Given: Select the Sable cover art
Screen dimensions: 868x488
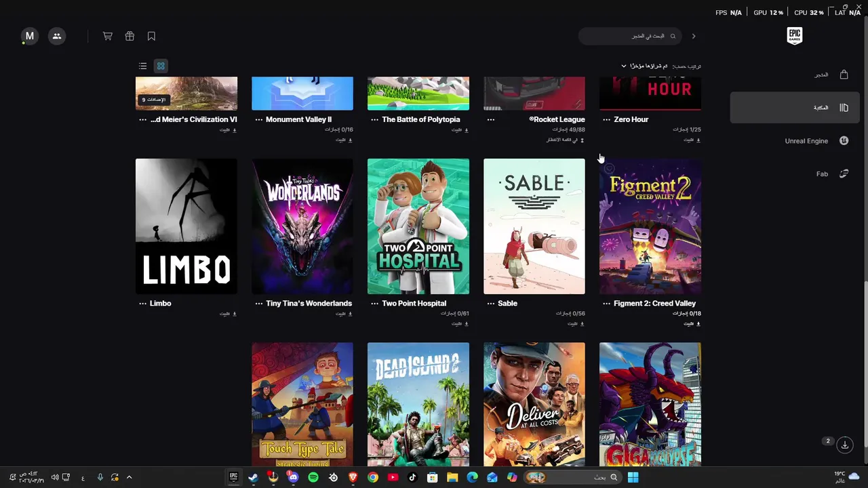Looking at the screenshot, I should (x=534, y=226).
